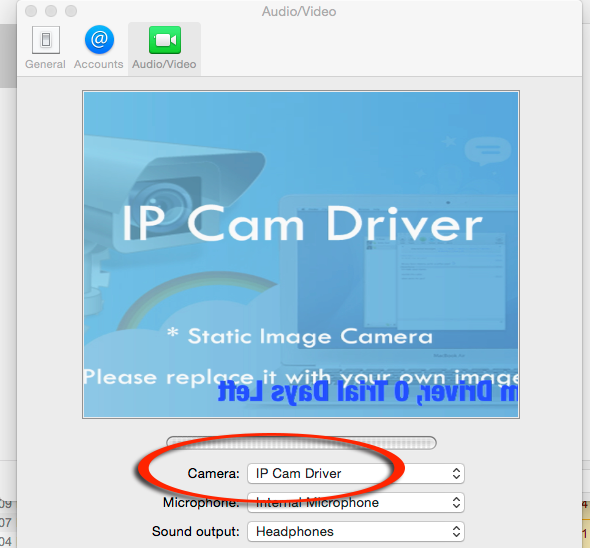Minimize the Audio/Video window

[x=51, y=11]
